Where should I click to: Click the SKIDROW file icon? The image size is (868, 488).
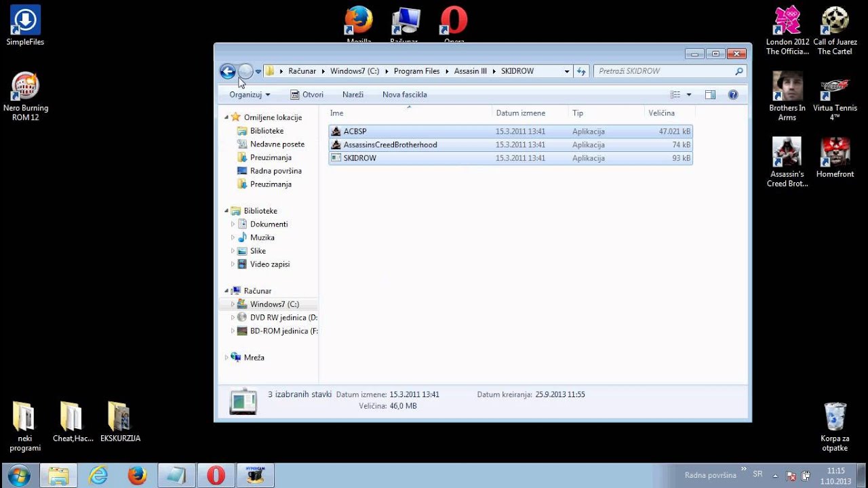[x=336, y=158]
